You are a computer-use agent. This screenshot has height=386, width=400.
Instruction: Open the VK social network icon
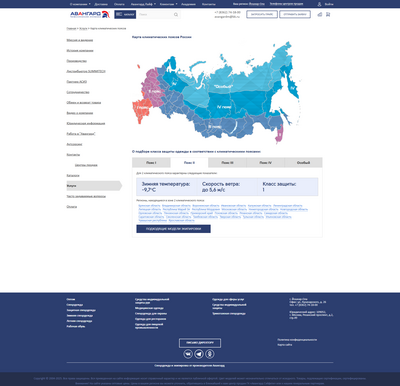click(x=188, y=354)
